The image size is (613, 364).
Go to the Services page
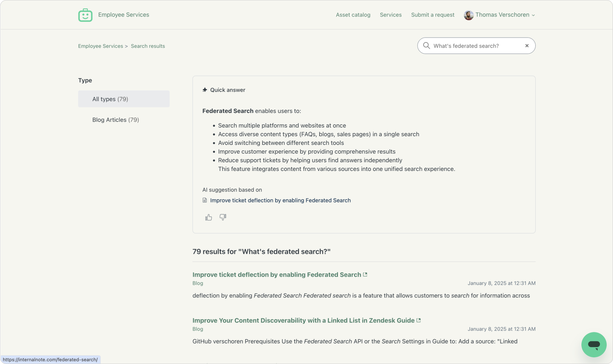tap(390, 15)
